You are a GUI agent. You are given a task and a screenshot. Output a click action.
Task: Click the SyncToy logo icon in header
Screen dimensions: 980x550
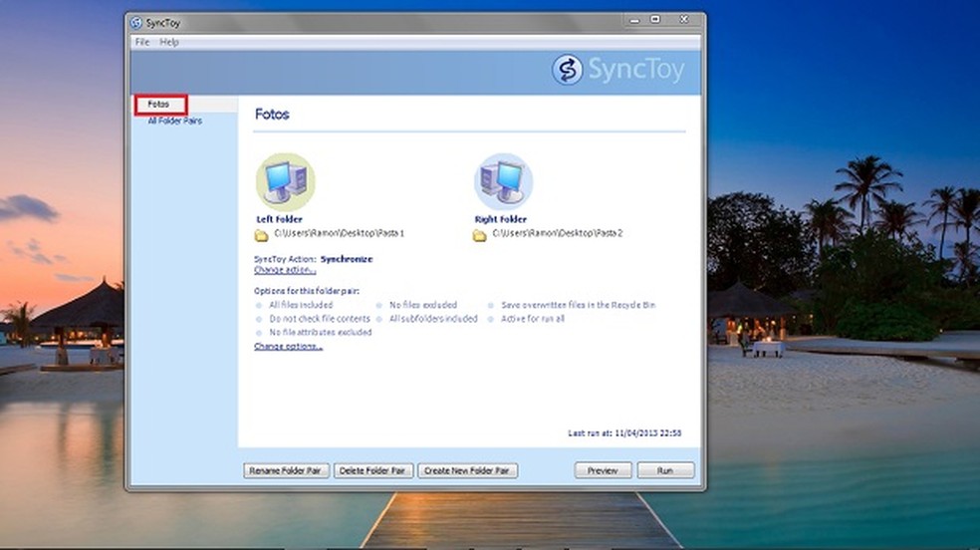pyautogui.click(x=567, y=70)
